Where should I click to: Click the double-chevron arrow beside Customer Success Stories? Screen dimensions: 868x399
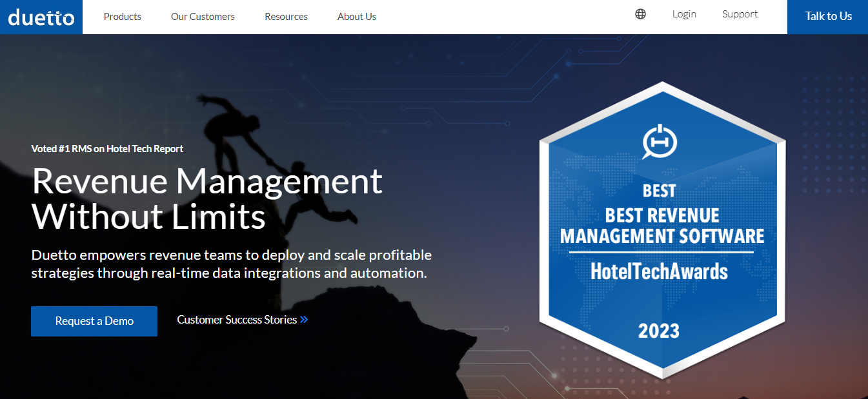point(304,319)
